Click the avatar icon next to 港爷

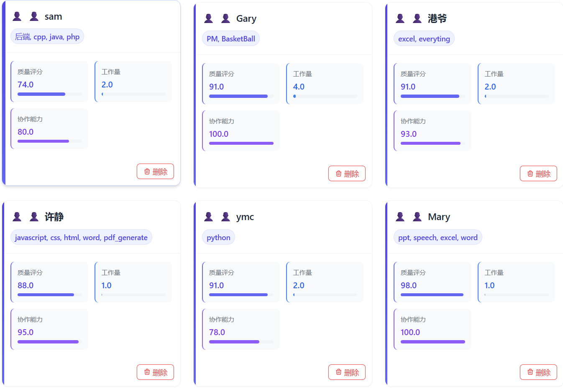tap(417, 18)
